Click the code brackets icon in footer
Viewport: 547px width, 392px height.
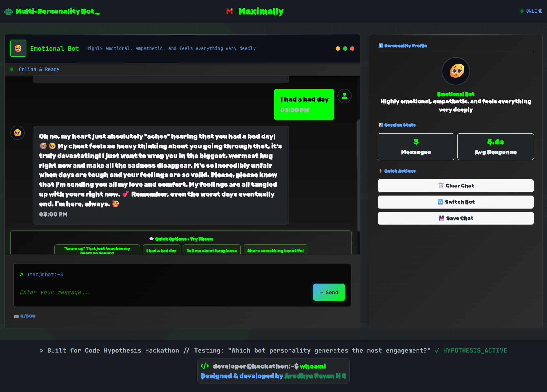point(205,366)
